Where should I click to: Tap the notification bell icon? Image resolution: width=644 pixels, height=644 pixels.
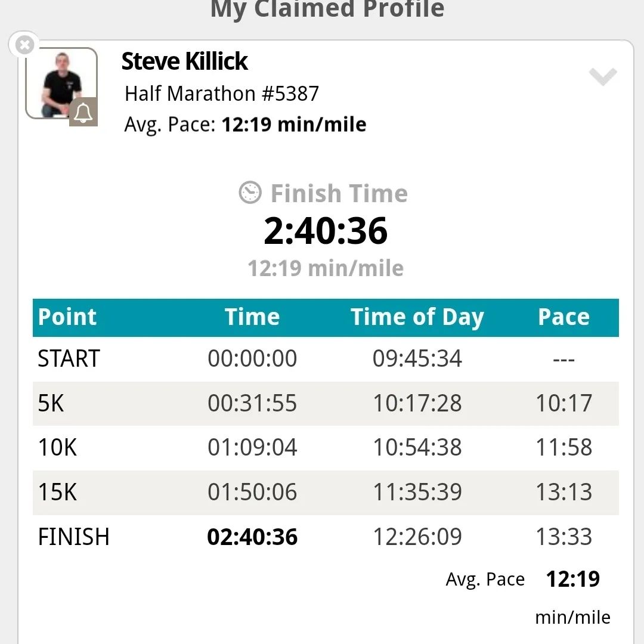coord(83,112)
